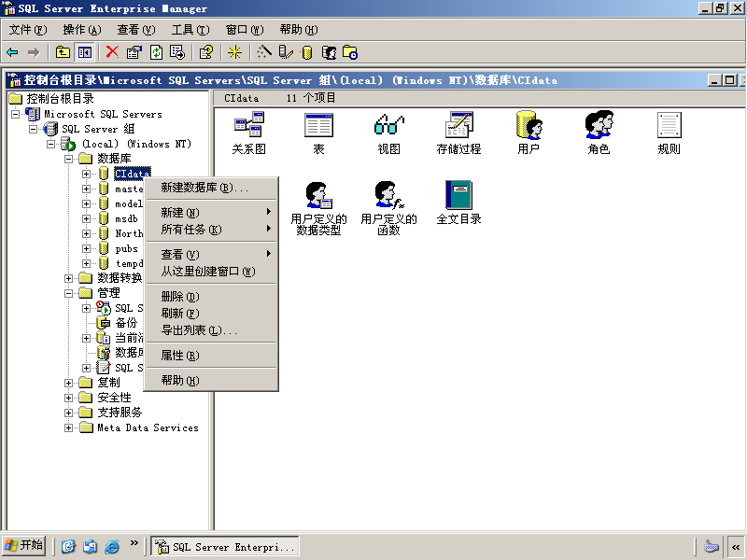Open the 规则 rules icon
This screenshot has height=560, width=747.
(669, 133)
